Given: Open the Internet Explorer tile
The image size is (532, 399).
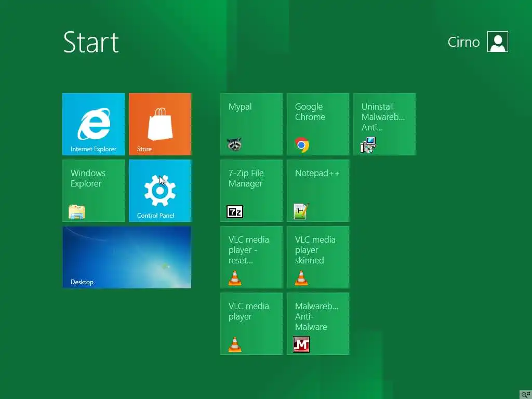Looking at the screenshot, I should point(94,124).
